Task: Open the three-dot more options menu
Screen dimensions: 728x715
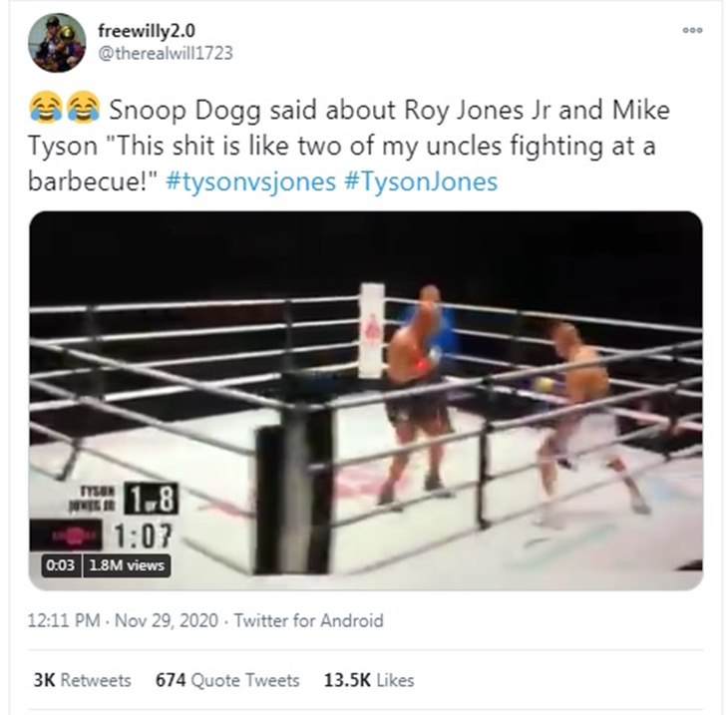Action: [692, 31]
